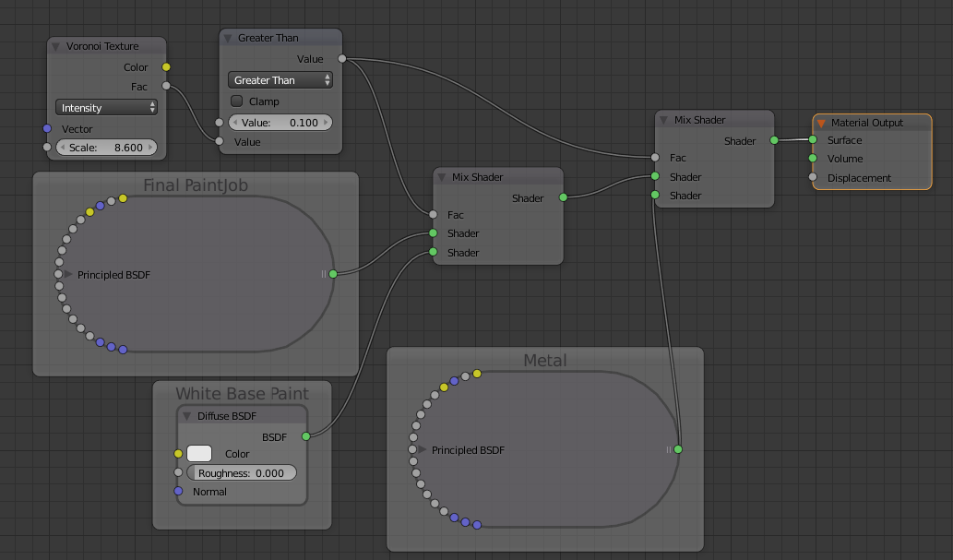Click the Greater Than Value output socket
This screenshot has width=953, height=560.
click(x=342, y=59)
